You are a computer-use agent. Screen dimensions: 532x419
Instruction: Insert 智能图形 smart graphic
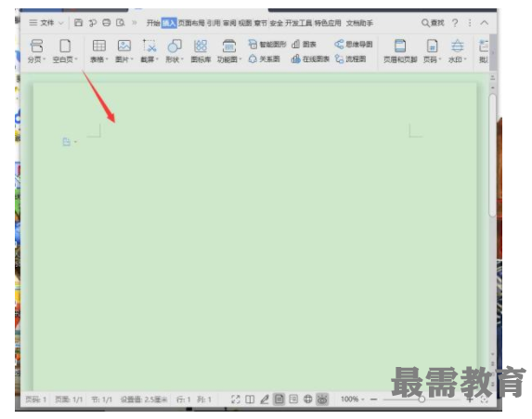click(267, 45)
